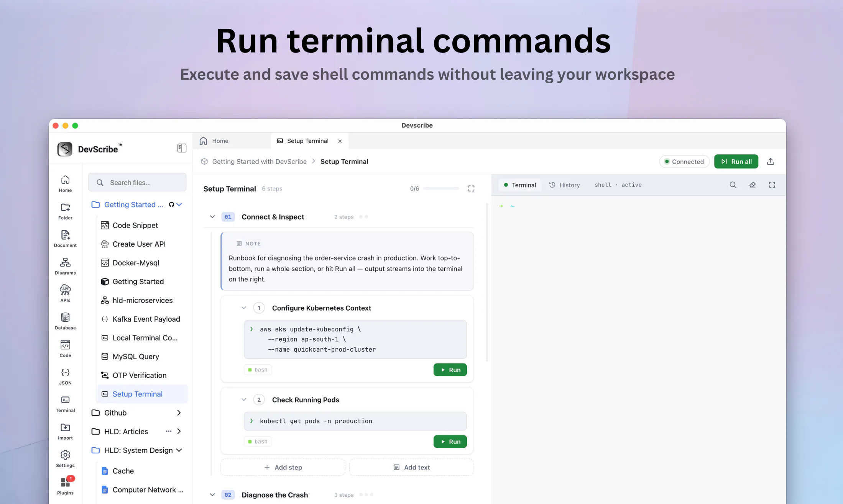This screenshot has width=843, height=504.
Task: Click the GitHub icon on Getting Started folder
Action: tap(171, 205)
